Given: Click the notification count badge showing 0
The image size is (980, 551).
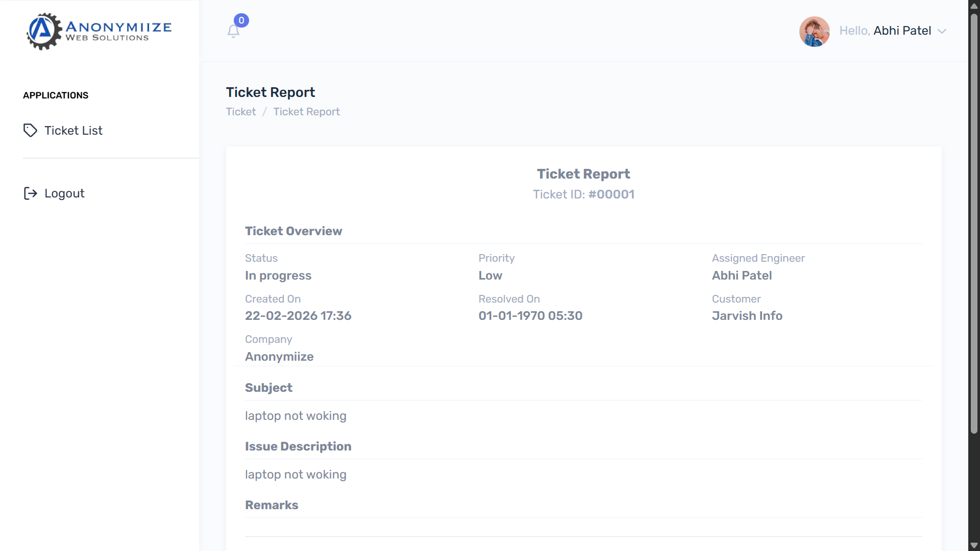Looking at the screenshot, I should [x=241, y=20].
